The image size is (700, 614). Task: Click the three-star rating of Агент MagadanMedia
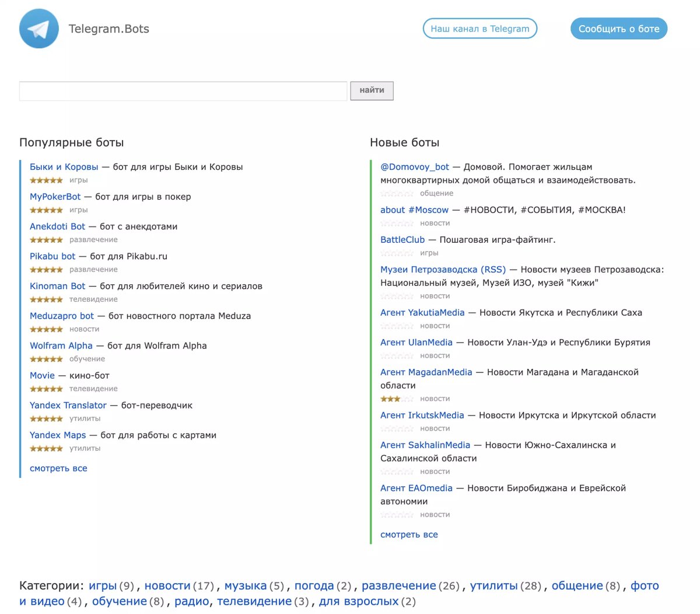click(x=397, y=399)
